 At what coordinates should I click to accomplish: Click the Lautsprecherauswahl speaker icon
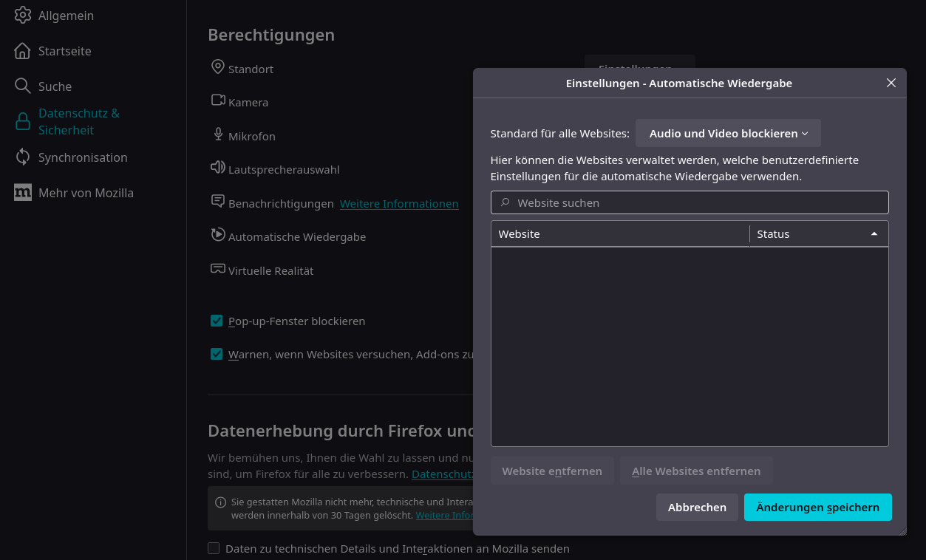pos(217,168)
